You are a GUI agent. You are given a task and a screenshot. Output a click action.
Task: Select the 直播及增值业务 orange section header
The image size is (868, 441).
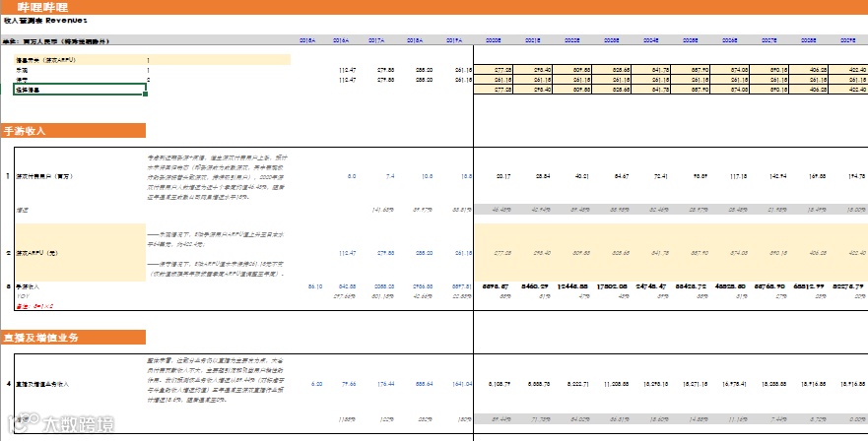coord(73,338)
